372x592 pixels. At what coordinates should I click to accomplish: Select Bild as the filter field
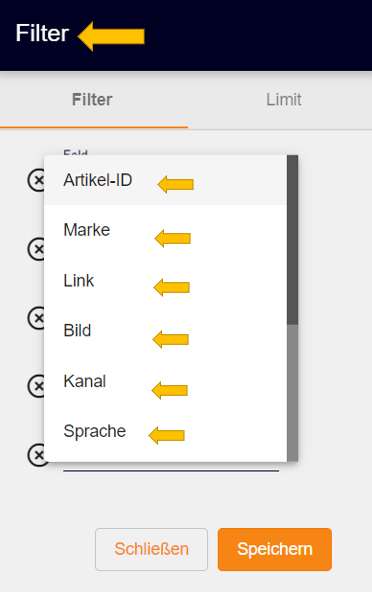(165, 331)
